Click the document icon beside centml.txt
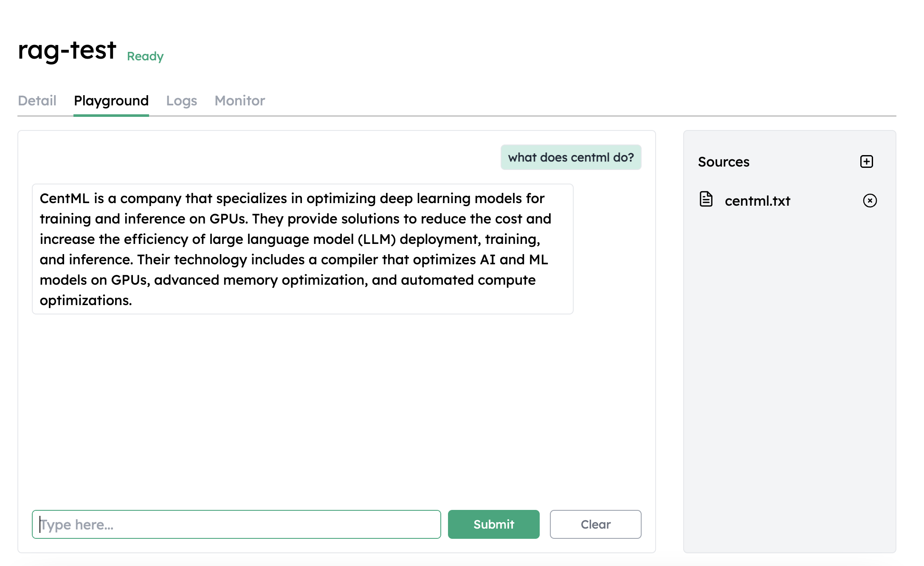This screenshot has width=924, height=566. (706, 199)
